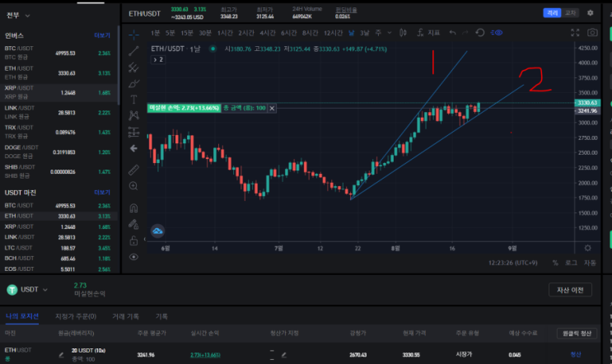The height and width of the screenshot is (364, 612).
Task: Switch to 교차 margin mode
Action: (x=570, y=13)
